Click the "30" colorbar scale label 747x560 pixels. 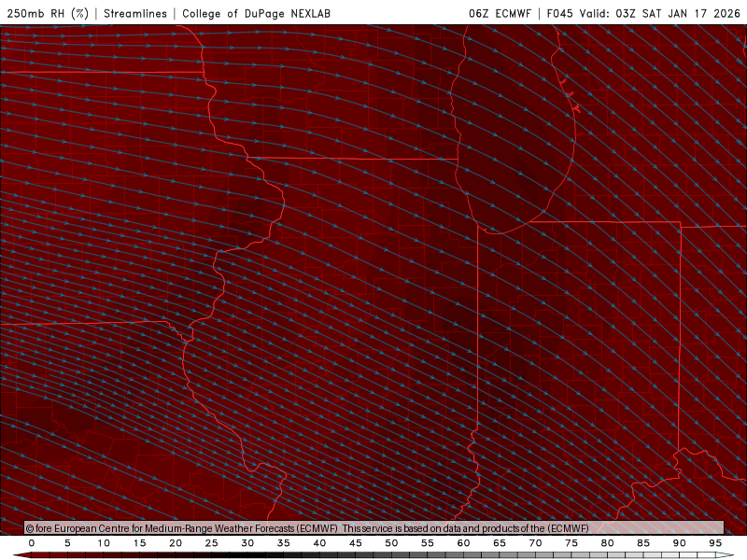[x=247, y=543]
